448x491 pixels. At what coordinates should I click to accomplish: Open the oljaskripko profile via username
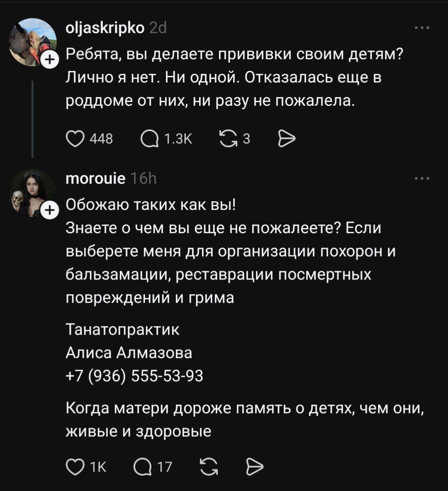point(105,28)
